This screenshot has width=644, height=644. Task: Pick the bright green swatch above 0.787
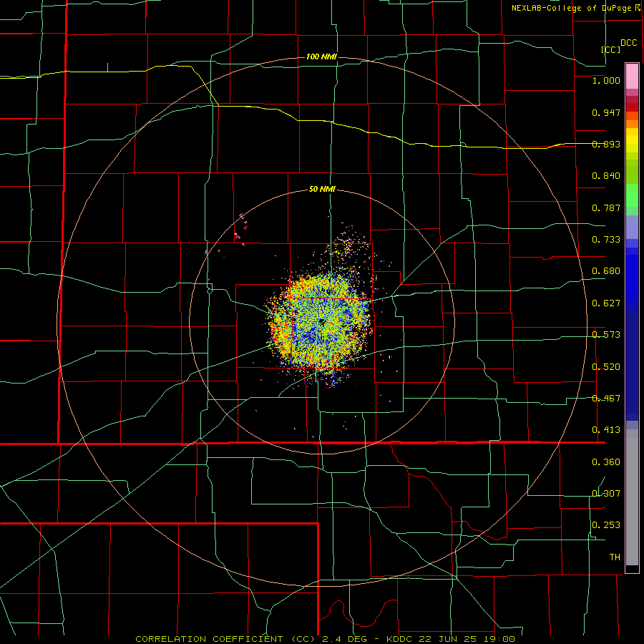[x=632, y=195]
